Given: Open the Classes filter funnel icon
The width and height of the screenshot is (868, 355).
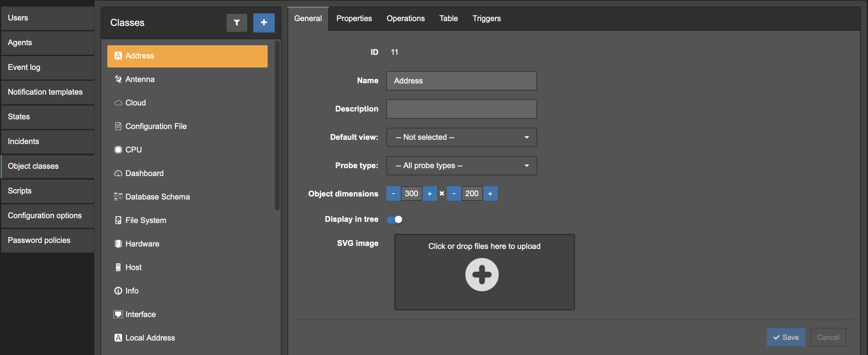Looking at the screenshot, I should pos(237,23).
